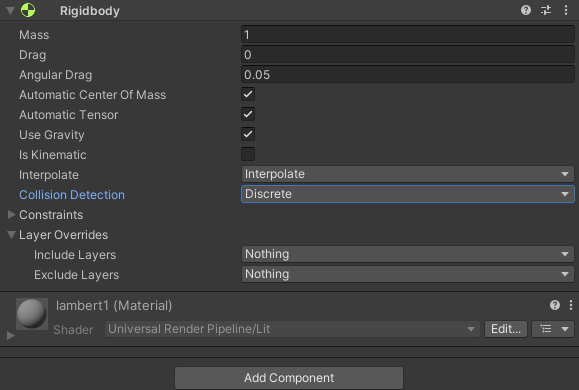Click the lambert1 (Material) title
Image resolution: width=579 pixels, height=390 pixels.
tap(114, 306)
